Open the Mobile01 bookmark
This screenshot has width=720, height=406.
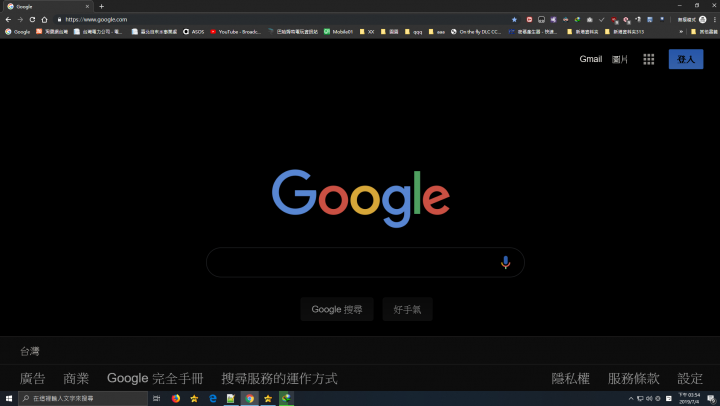[338, 32]
